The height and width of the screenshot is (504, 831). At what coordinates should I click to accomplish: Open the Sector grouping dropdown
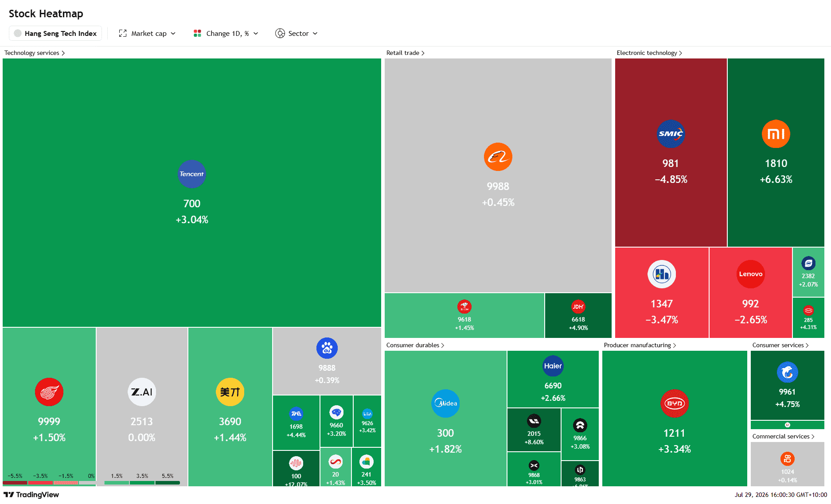[x=297, y=34]
